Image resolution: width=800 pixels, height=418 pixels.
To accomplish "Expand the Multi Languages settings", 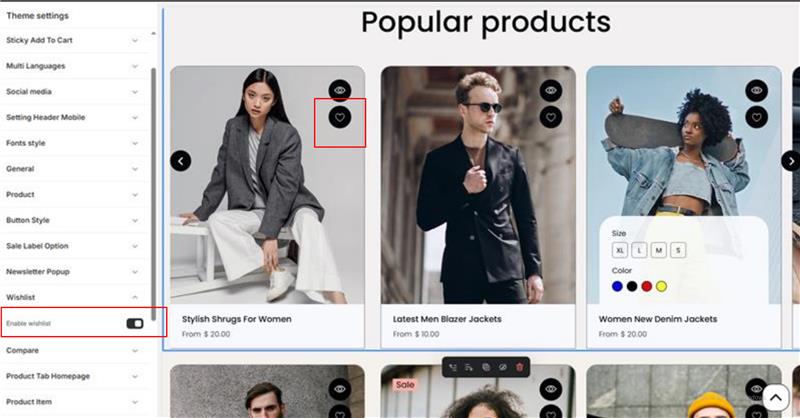I will point(74,66).
